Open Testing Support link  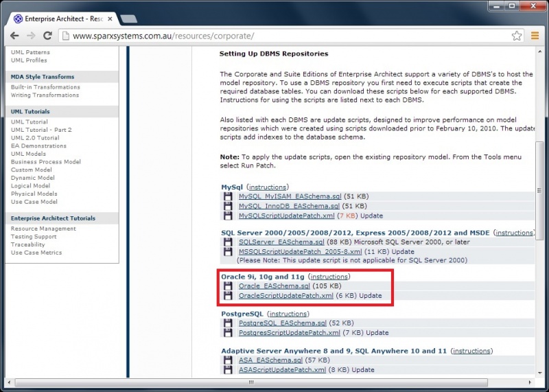[34, 236]
